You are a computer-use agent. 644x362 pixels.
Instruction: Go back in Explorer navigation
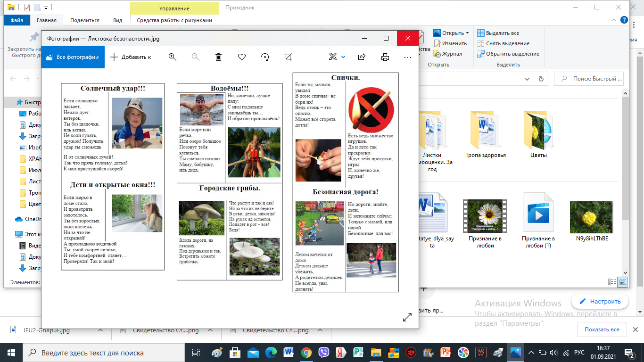coord(13,79)
